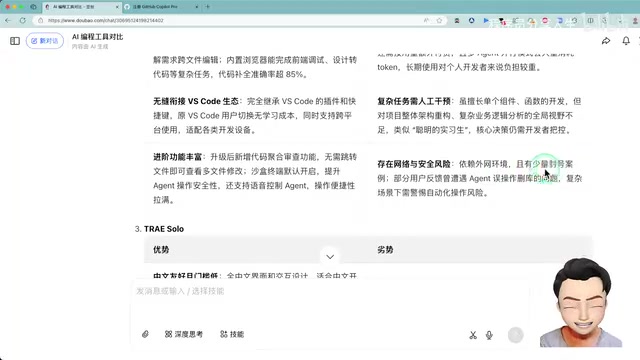Click the 3. TRAE Solo section heading
Image resolution: width=640 pixels, height=360 pixels.
pos(159,229)
